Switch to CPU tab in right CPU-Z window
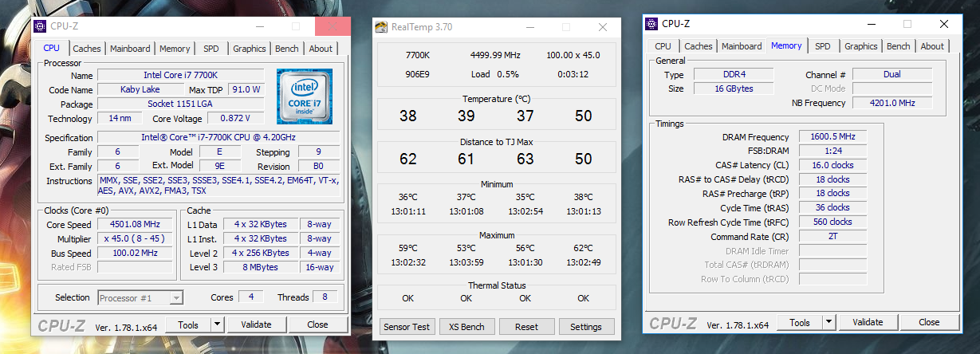The height and width of the screenshot is (354, 980). coord(663,46)
